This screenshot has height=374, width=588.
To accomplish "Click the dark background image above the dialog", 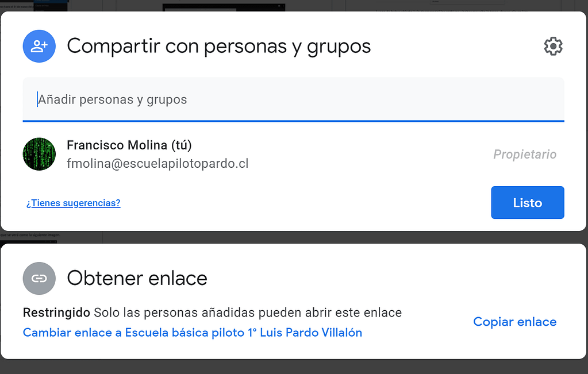I will click(x=224, y=7).
